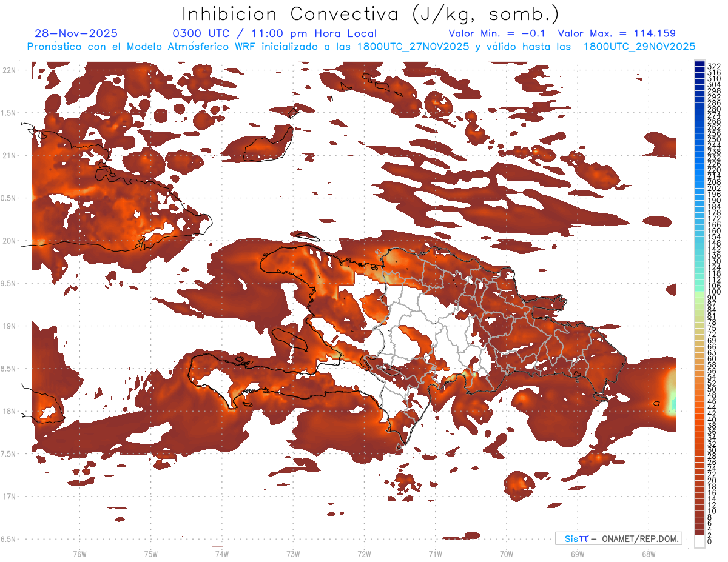Click the valid-until time "1800UTC_29NOV2025"
Screen dimensions: 728x562
(639, 47)
